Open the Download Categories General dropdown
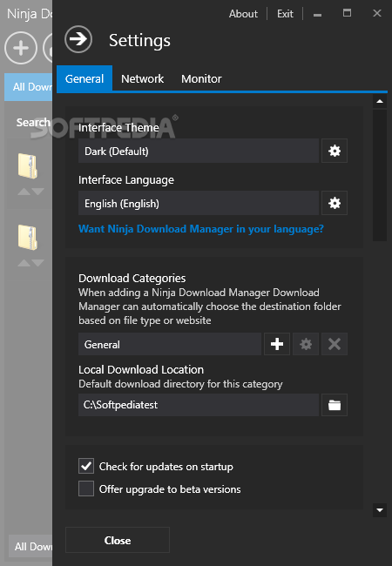The height and width of the screenshot is (566, 392). (170, 344)
